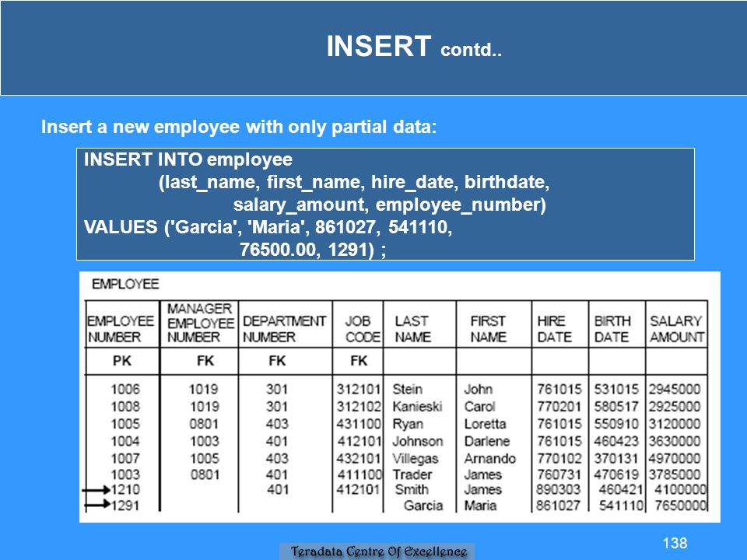Click last name "Trader"
Screen dimensions: 747x560
pyautogui.click(x=412, y=474)
